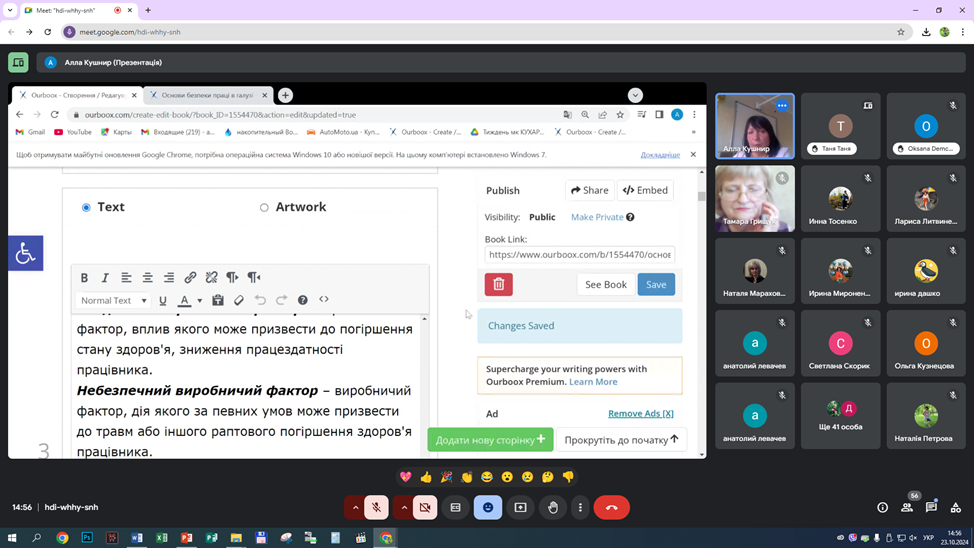Raise hand in the Meet call

pos(553,508)
